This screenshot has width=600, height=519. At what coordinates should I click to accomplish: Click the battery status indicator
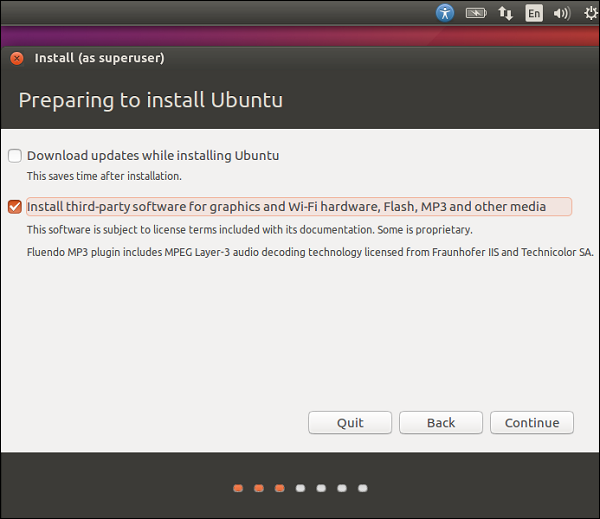coord(476,13)
